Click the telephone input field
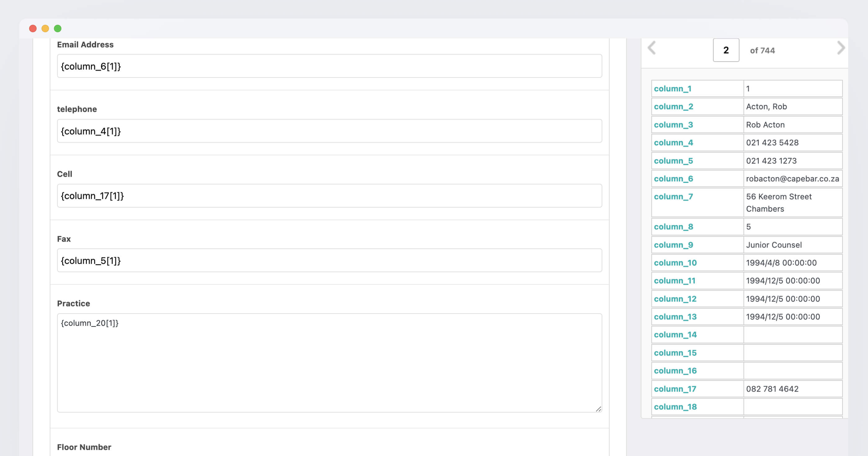868x456 pixels. [329, 131]
